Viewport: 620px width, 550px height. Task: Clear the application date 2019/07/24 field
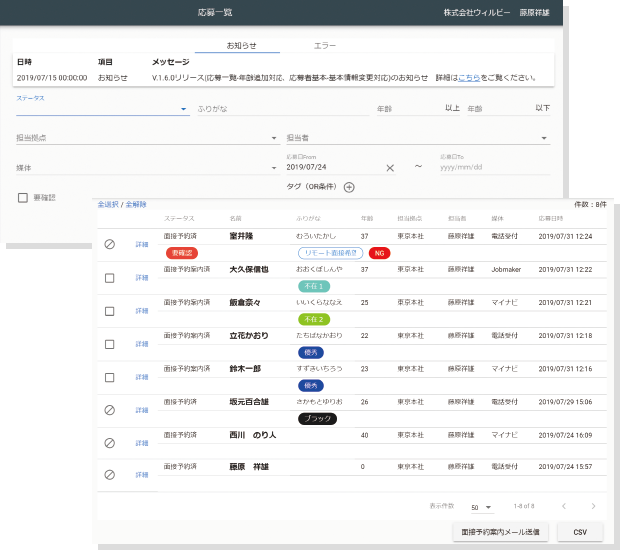click(x=390, y=168)
